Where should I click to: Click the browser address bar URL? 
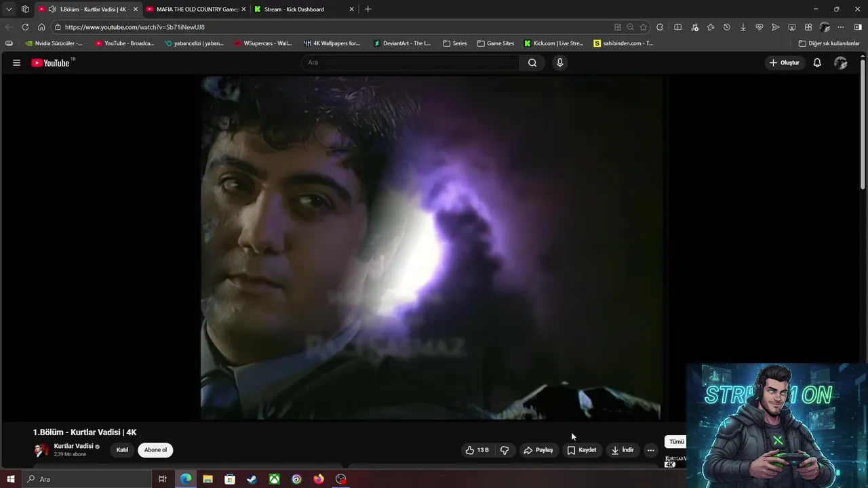pyautogui.click(x=134, y=27)
